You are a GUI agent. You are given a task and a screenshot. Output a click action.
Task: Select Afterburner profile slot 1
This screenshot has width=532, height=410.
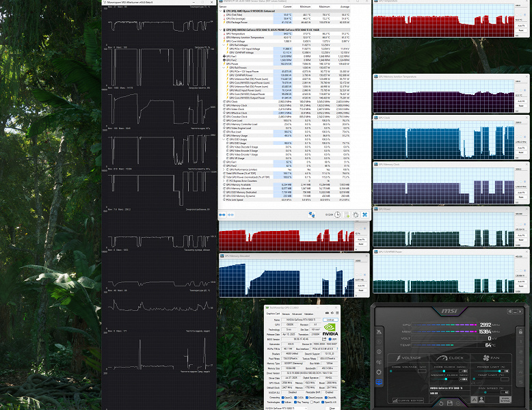[521, 342]
